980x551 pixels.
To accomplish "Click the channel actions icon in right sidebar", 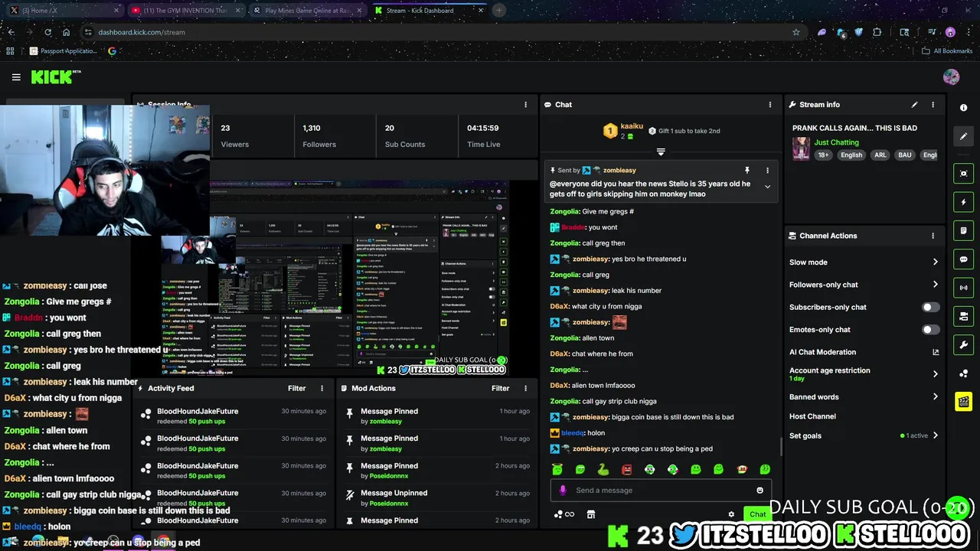I will click(x=963, y=316).
